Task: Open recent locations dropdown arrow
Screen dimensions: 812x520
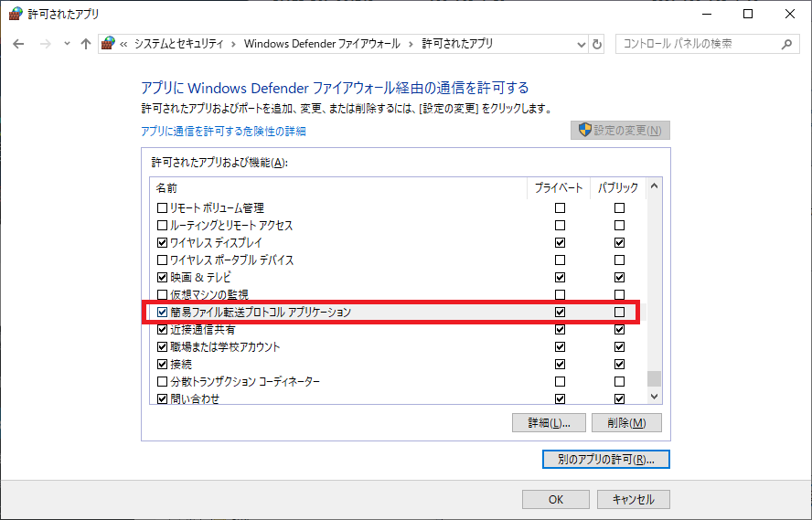Action: pyautogui.click(x=67, y=44)
